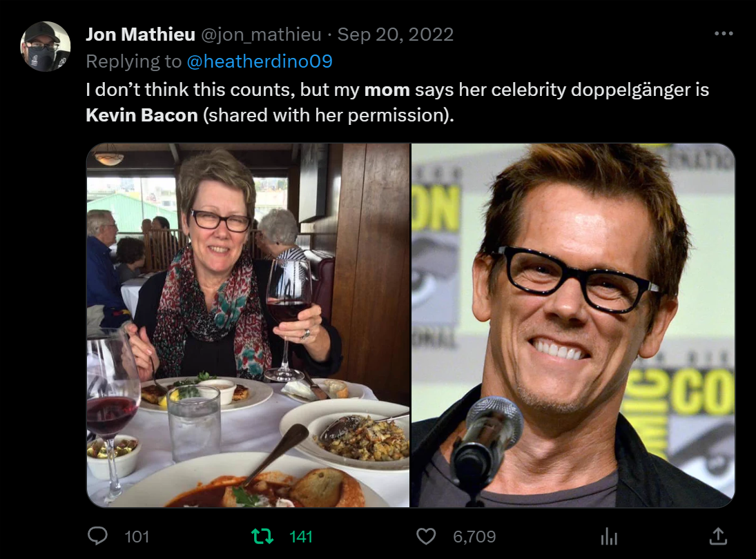The width and height of the screenshot is (756, 559).
Task: Click the "Replying to" label text
Action: click(x=133, y=61)
